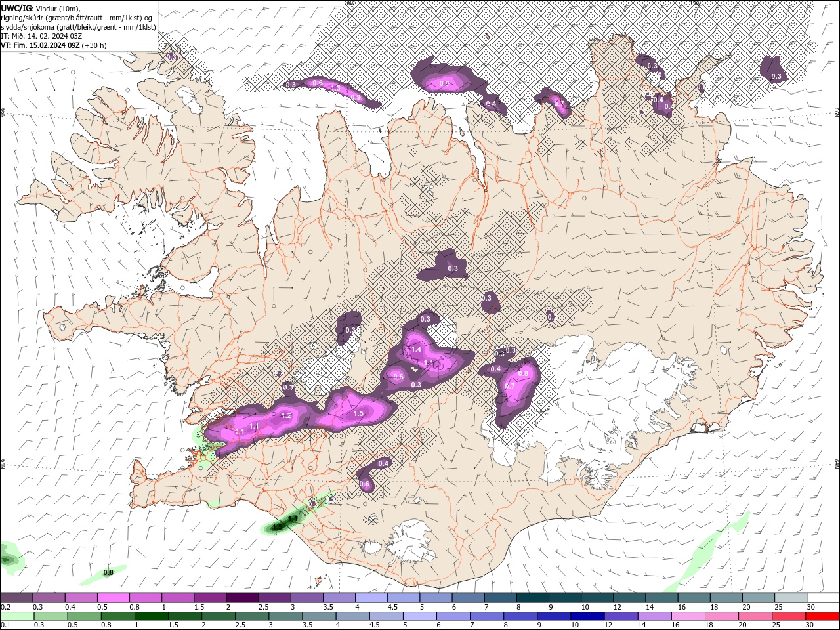
Task: Click the medium green 0.5–0.8 rain scale swatch
Action: click(85, 616)
